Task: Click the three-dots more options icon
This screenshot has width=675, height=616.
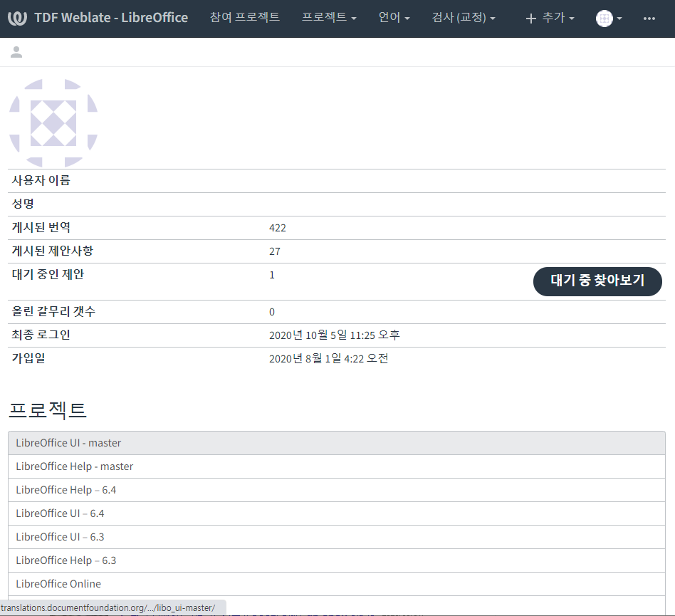Action: click(x=649, y=19)
